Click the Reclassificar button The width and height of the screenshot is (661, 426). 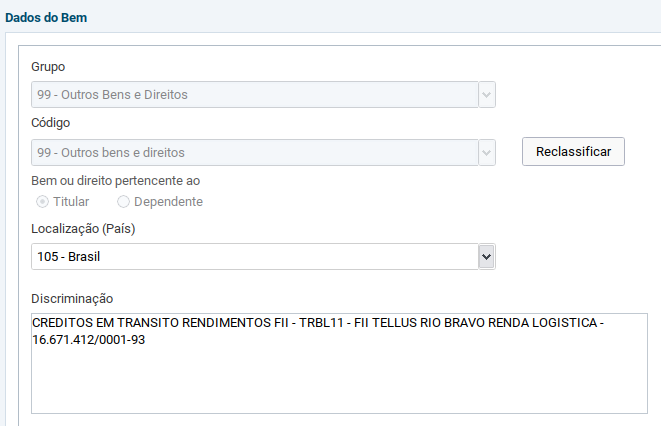[573, 152]
